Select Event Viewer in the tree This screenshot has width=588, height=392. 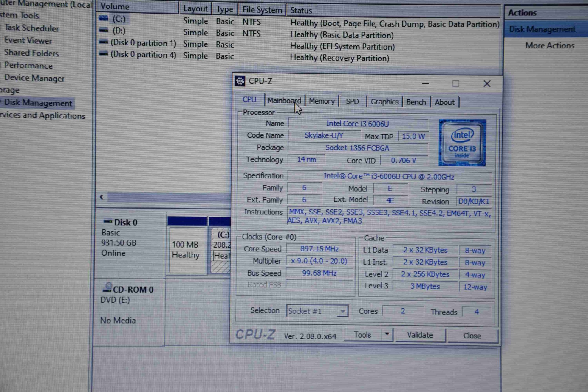coord(28,40)
